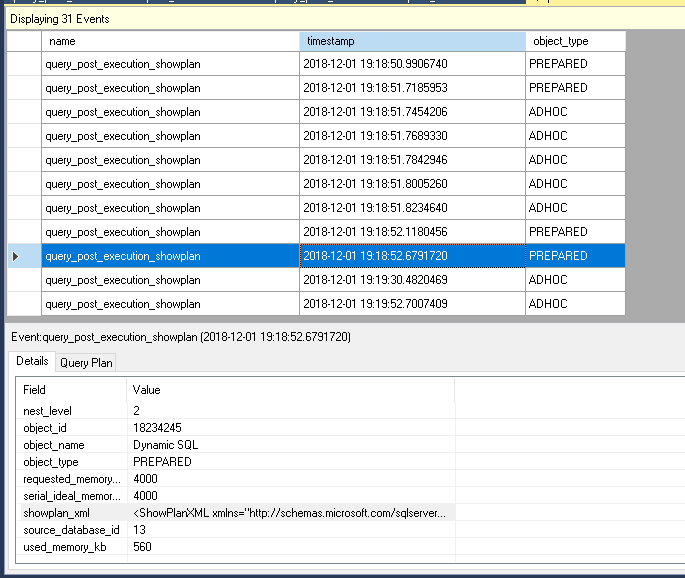Click the object_type column header
The width and height of the screenshot is (685, 578).
[574, 41]
